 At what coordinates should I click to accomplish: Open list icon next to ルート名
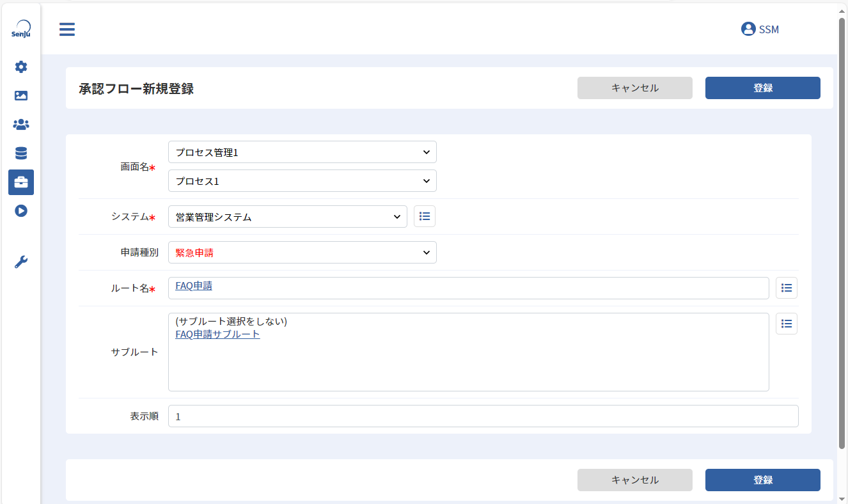point(787,288)
